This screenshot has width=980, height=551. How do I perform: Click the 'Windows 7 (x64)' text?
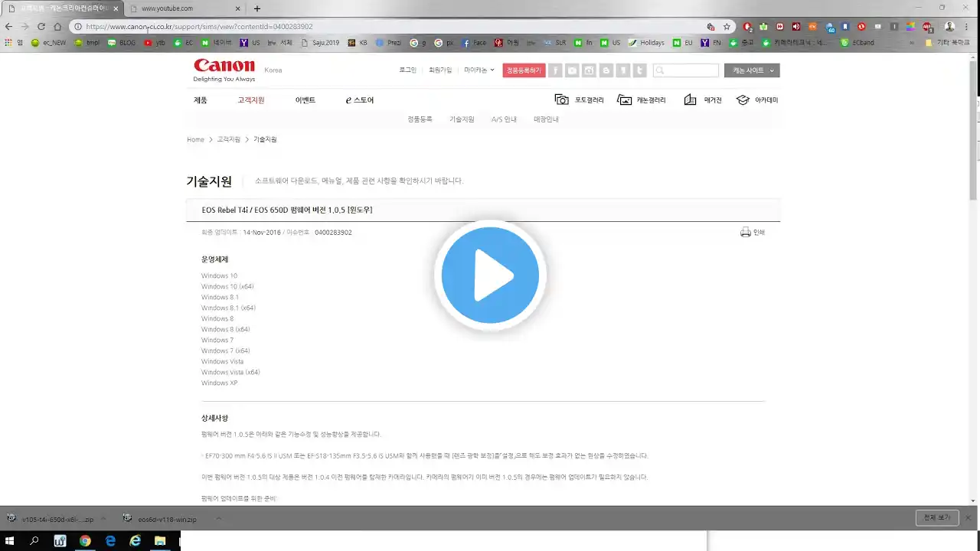[x=225, y=350]
